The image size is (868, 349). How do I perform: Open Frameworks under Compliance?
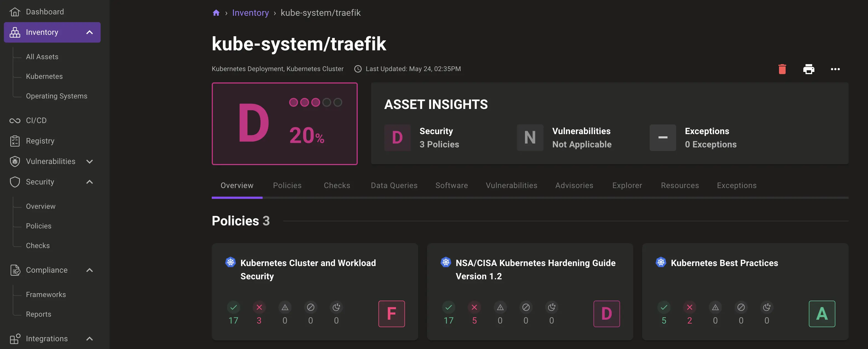click(46, 294)
